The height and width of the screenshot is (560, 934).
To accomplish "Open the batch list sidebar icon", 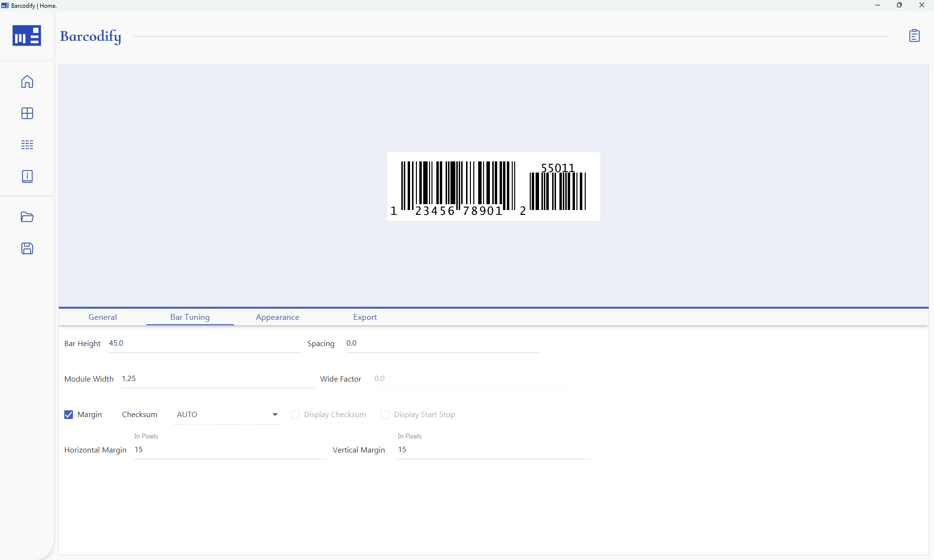I will [x=27, y=144].
